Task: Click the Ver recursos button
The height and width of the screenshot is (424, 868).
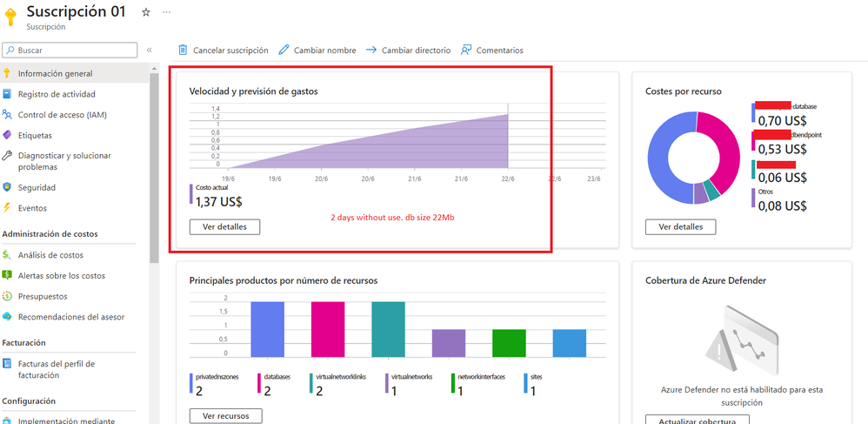Action: coord(226,415)
